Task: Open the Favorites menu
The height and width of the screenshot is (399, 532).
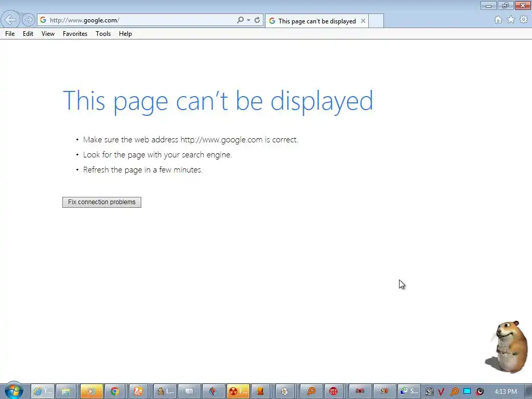Action: pyautogui.click(x=75, y=34)
